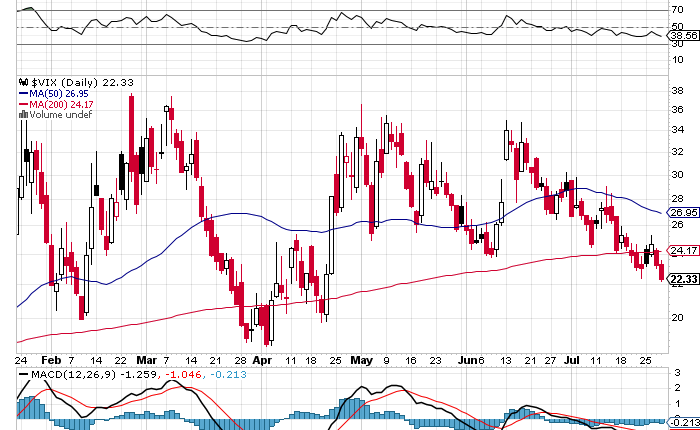Screen dimensions: 700x430
Task: Select the Jul label on the date axis
Action: pos(572,357)
